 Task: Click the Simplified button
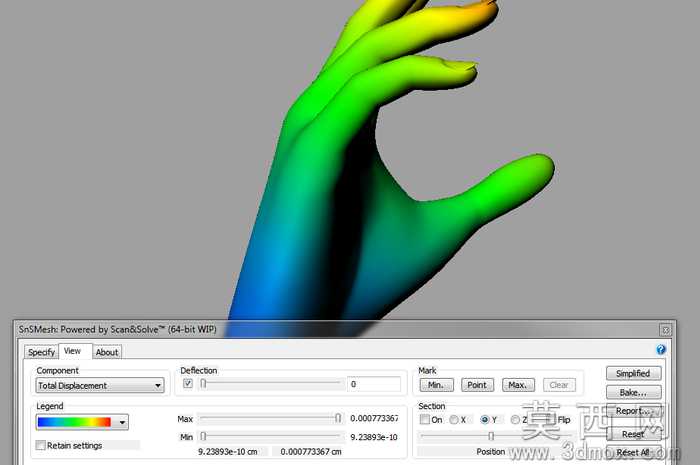pos(633,373)
